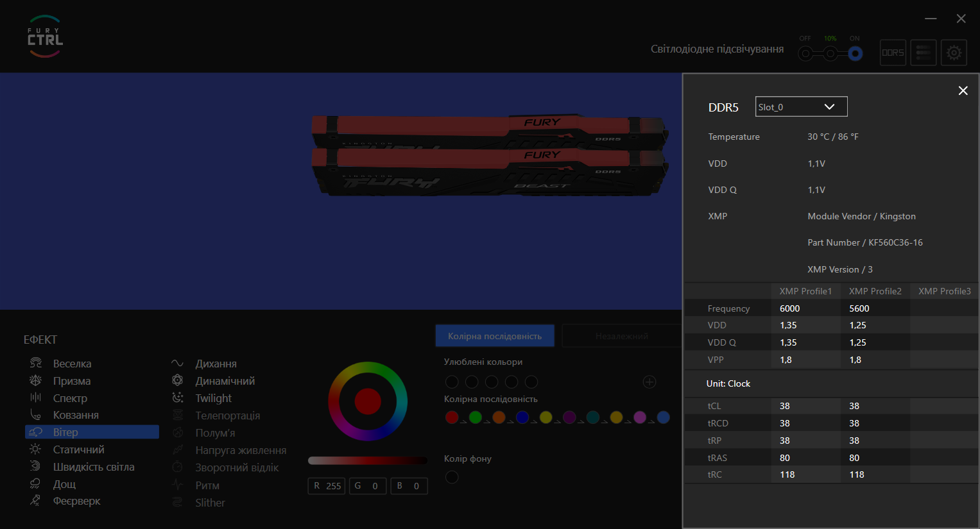
Task: Set LED lighting to OFF
Action: coord(805,54)
